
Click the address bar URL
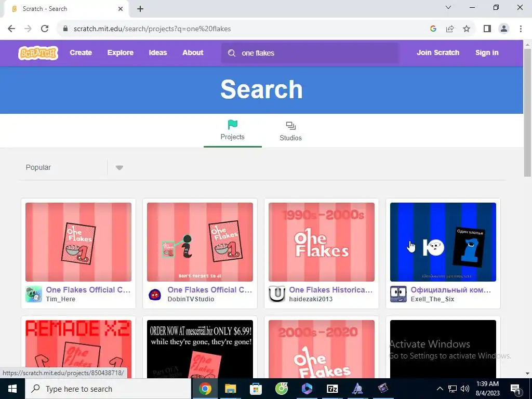(152, 29)
